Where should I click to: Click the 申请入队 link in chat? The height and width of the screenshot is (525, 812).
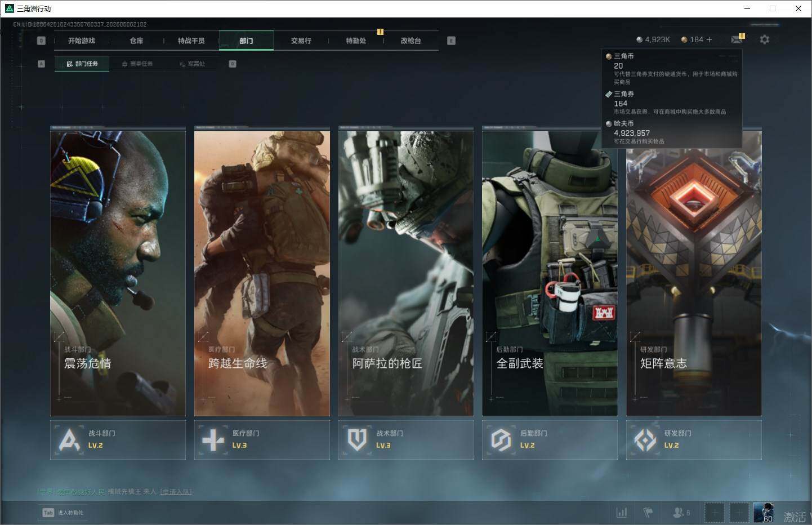coord(176,492)
